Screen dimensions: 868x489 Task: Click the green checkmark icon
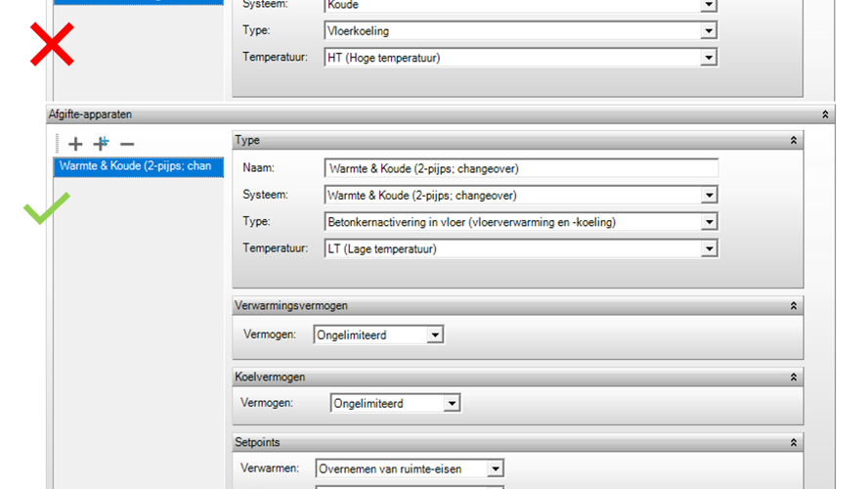tap(47, 208)
